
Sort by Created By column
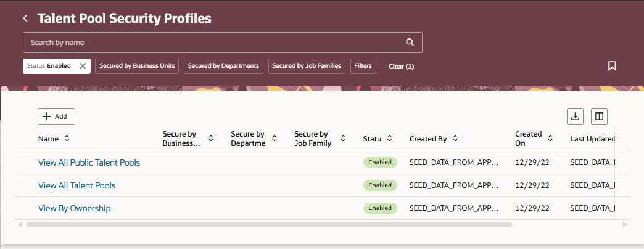(x=455, y=139)
